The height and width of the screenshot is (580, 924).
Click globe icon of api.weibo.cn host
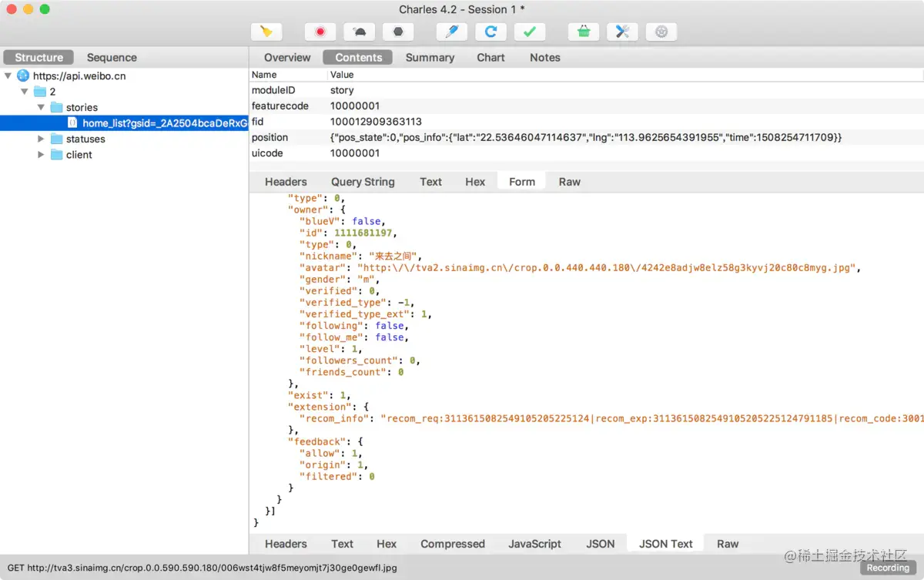pyautogui.click(x=23, y=75)
